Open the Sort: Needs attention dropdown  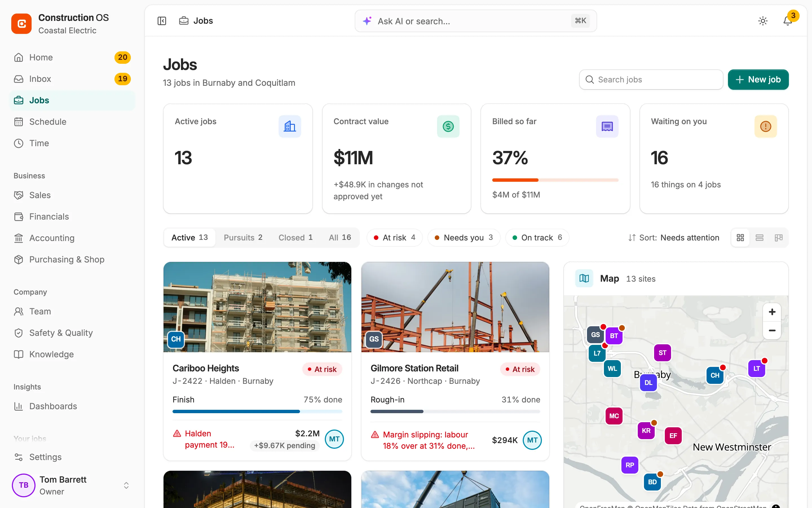click(673, 238)
